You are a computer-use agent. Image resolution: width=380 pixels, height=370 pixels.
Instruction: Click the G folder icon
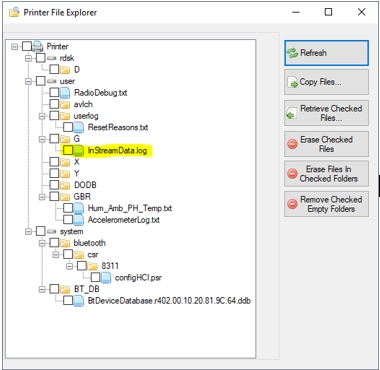[65, 139]
